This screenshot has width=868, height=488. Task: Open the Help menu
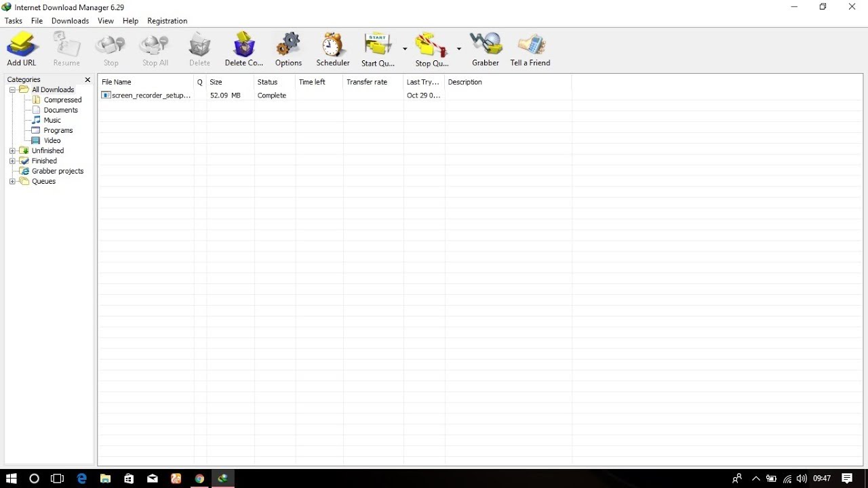coord(130,21)
